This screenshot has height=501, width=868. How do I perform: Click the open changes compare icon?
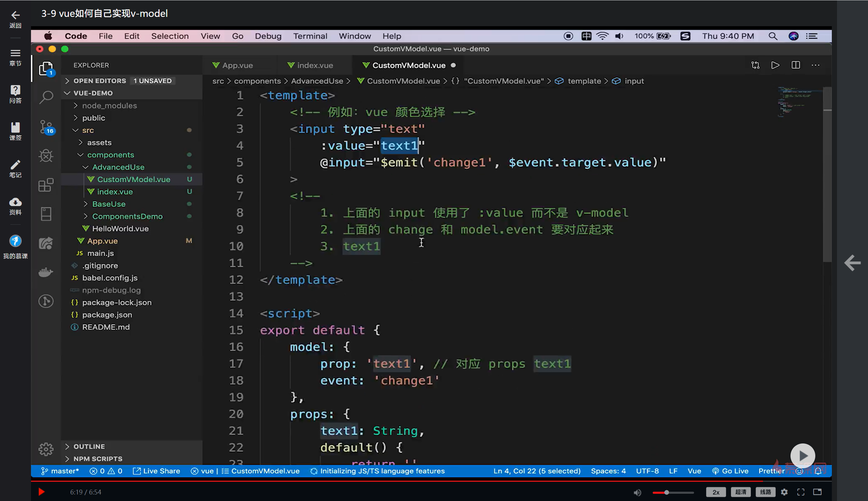[x=755, y=65]
